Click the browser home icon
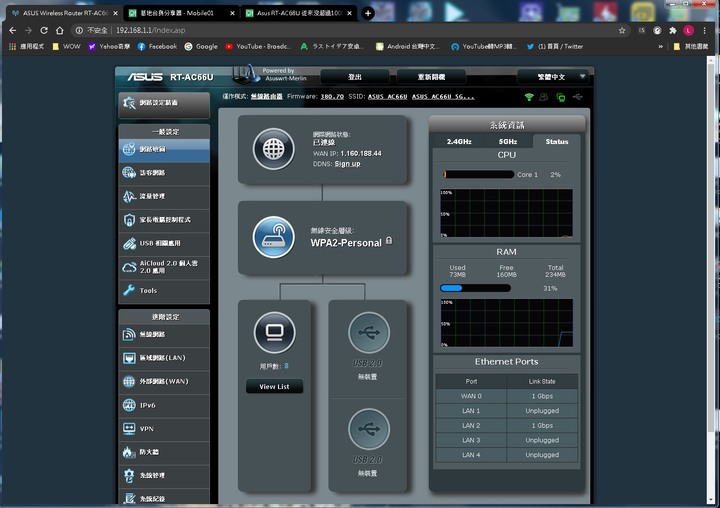 coord(60,30)
